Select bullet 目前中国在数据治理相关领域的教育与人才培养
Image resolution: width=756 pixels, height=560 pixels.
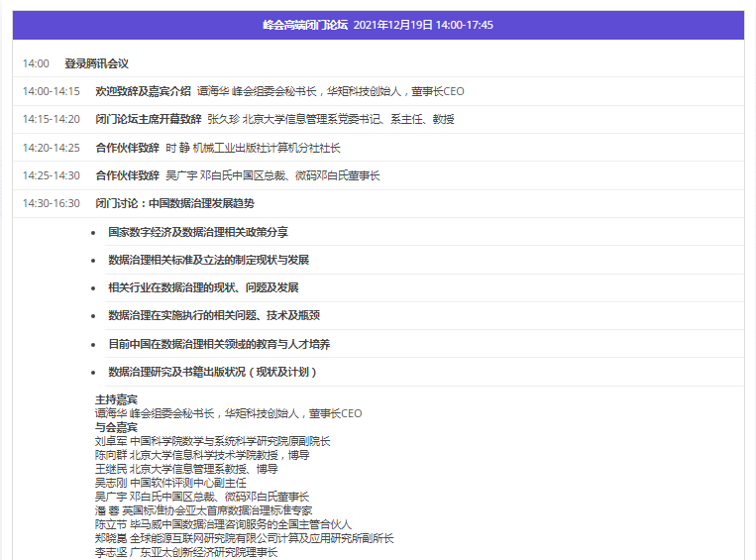tap(219, 344)
